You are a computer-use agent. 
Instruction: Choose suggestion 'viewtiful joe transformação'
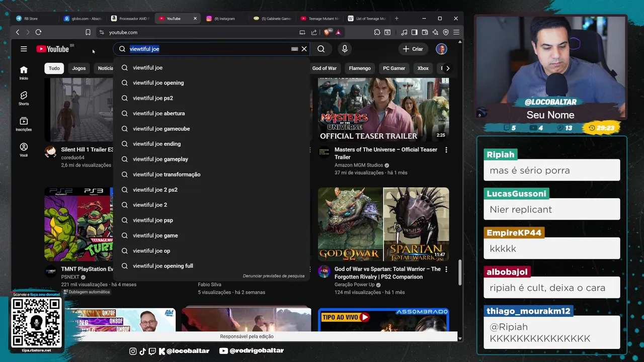click(x=211, y=174)
